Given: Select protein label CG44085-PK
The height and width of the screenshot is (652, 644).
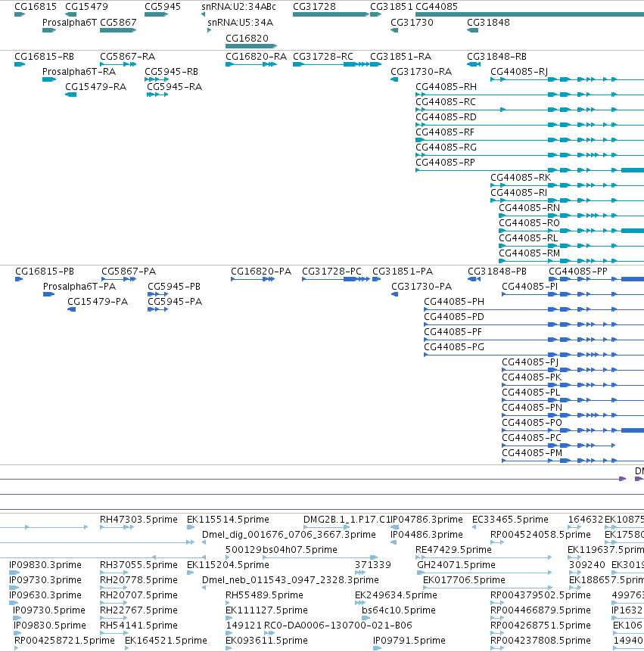Looking at the screenshot, I should tap(532, 377).
